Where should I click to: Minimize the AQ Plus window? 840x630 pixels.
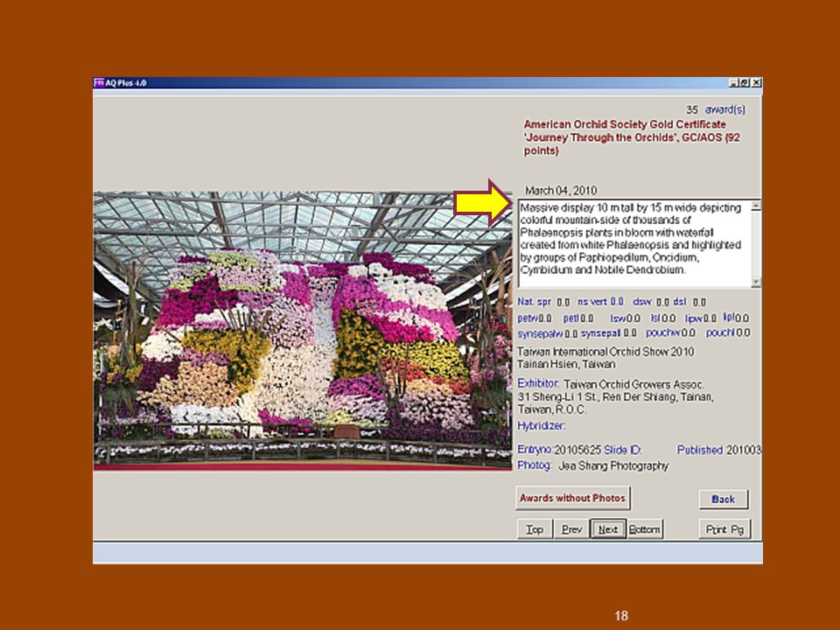[733, 82]
